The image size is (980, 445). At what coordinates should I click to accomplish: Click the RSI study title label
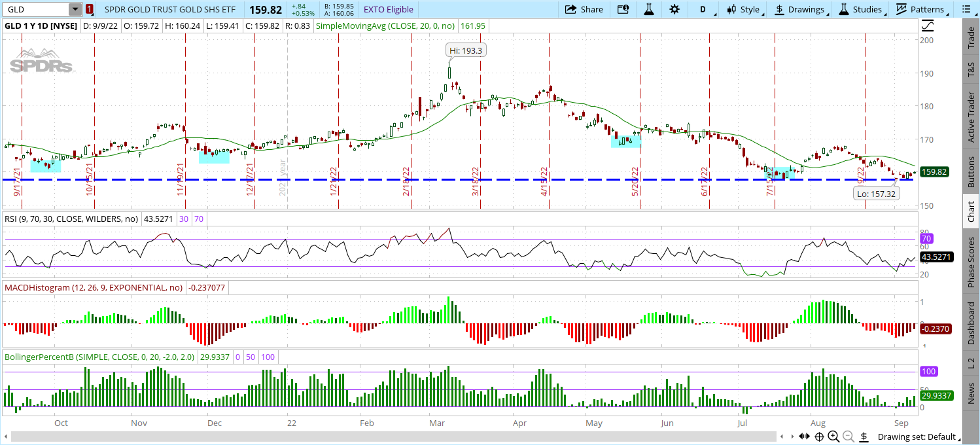71,218
